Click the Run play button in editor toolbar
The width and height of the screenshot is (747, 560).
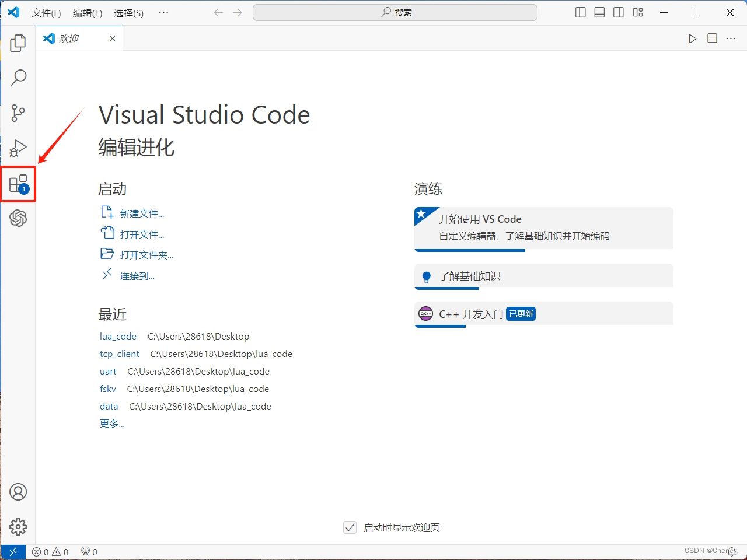click(x=693, y=38)
